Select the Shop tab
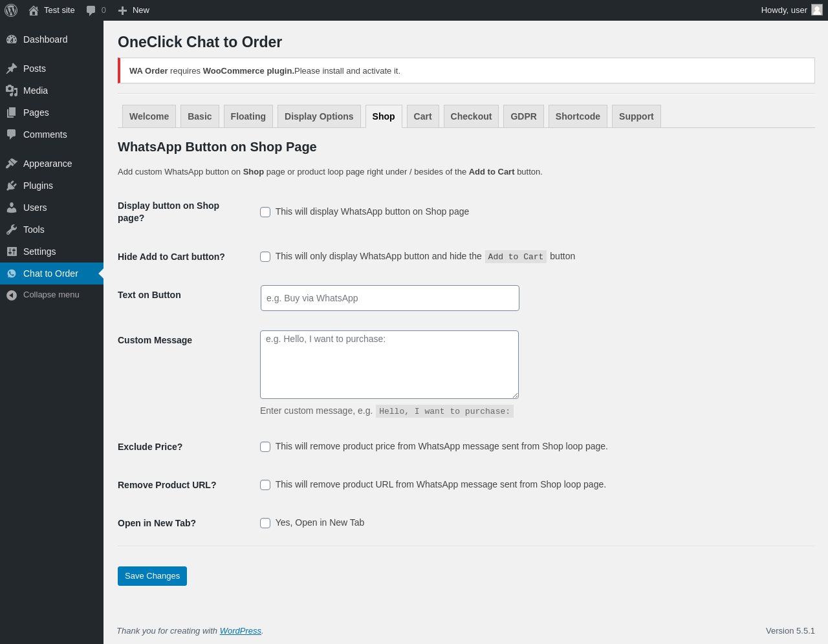This screenshot has height=644, width=828. tap(384, 116)
